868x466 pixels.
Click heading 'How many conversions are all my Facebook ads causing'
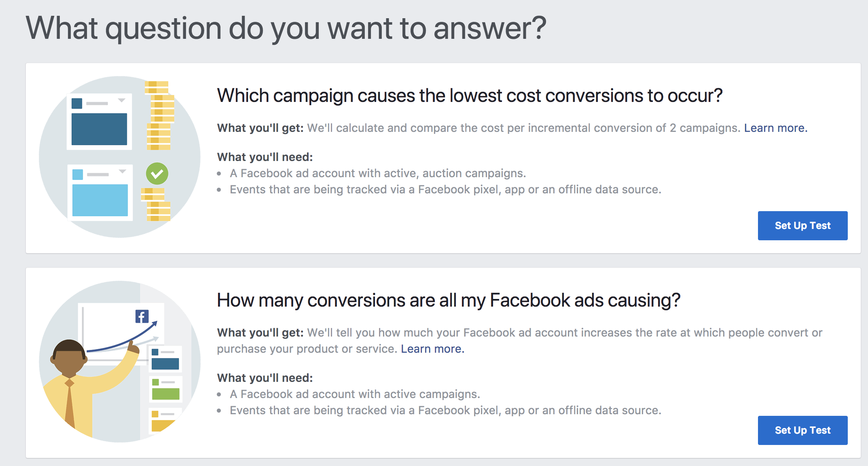tap(449, 301)
